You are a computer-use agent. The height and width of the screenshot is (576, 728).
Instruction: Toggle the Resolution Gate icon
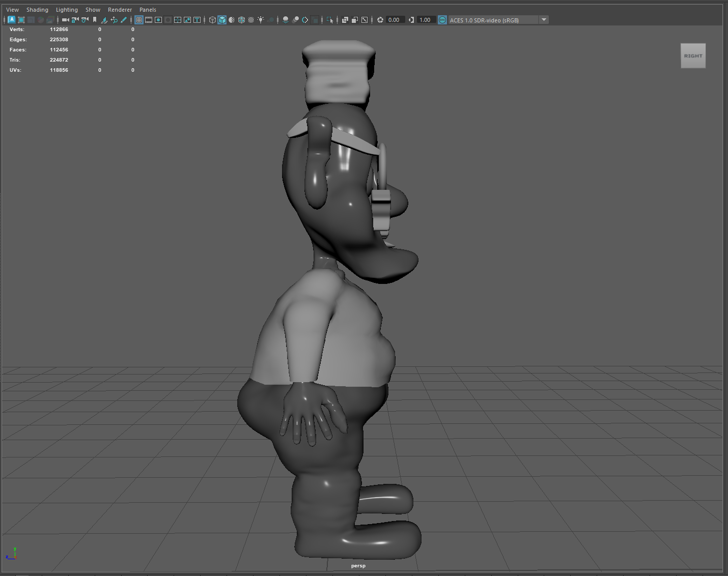click(x=158, y=20)
